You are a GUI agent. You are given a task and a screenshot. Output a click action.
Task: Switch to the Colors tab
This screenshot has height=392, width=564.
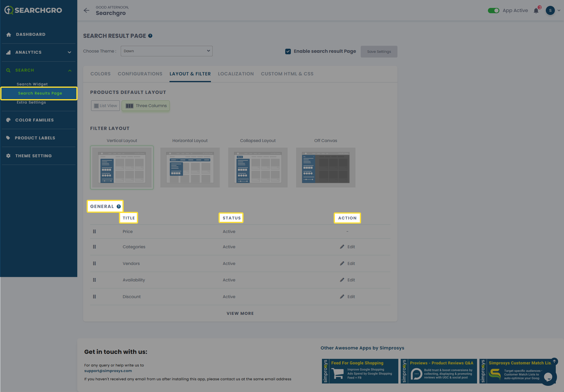click(x=100, y=74)
